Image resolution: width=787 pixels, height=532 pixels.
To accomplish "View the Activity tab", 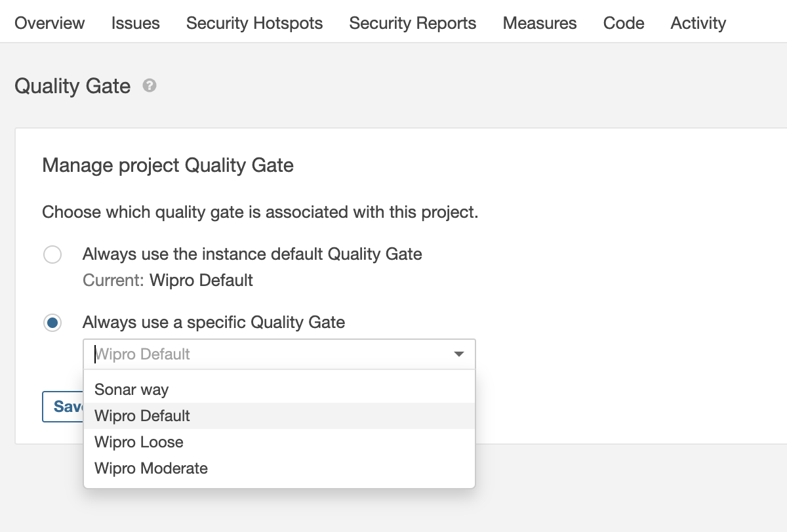I will tap(698, 23).
